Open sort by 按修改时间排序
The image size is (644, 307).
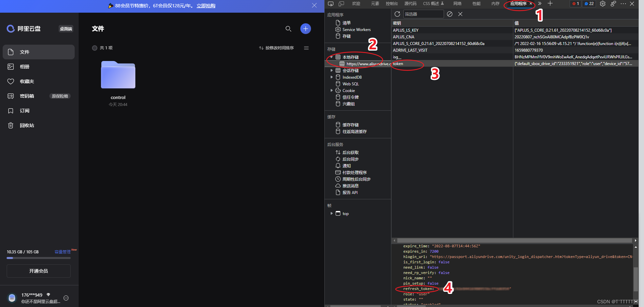pyautogui.click(x=276, y=48)
